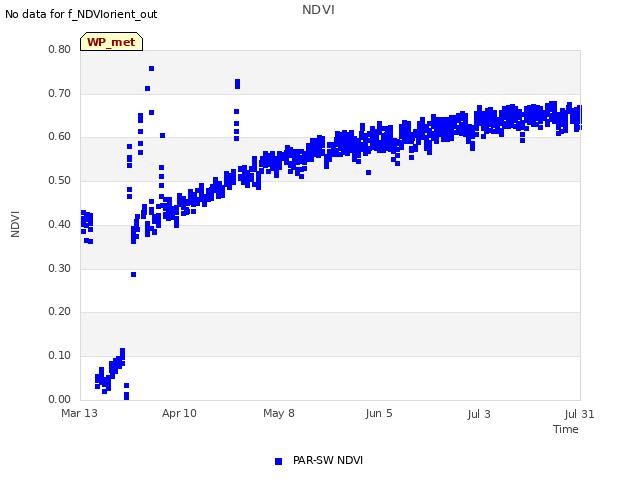Click the Time x-axis title
640x480 pixels.
pyautogui.click(x=566, y=429)
